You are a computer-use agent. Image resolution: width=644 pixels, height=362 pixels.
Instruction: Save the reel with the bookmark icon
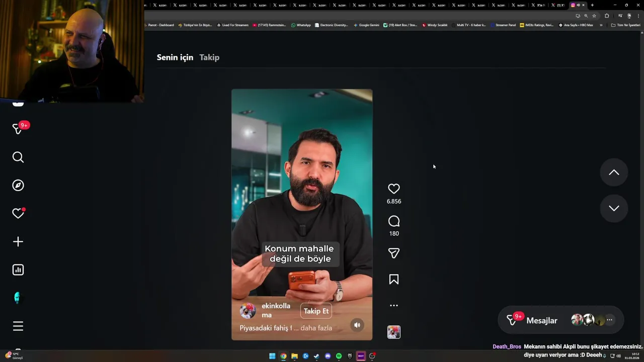(x=394, y=280)
